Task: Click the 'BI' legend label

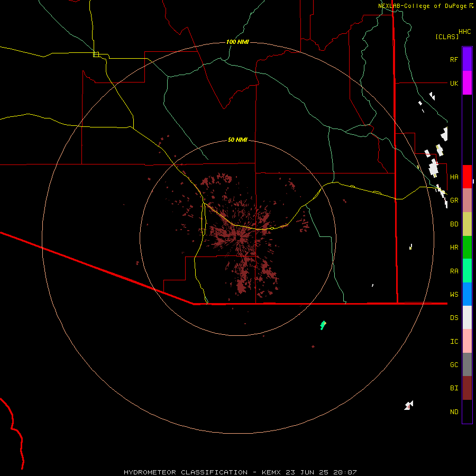Action: [454, 388]
